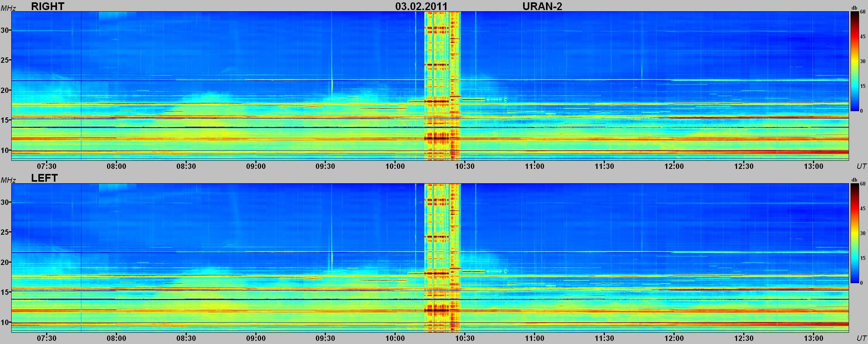The height and width of the screenshot is (344, 868).
Task: Click the MHz axis label of the RIGHT panel
Action: tap(8, 8)
